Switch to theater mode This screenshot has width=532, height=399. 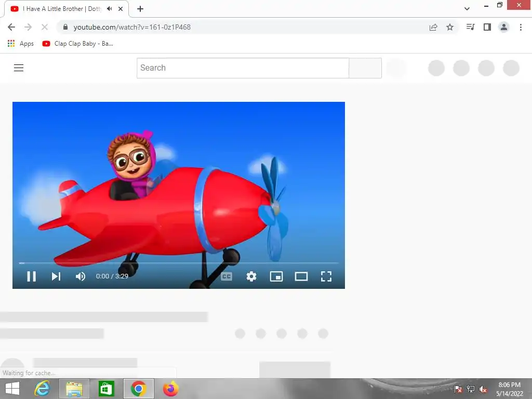pyautogui.click(x=301, y=276)
